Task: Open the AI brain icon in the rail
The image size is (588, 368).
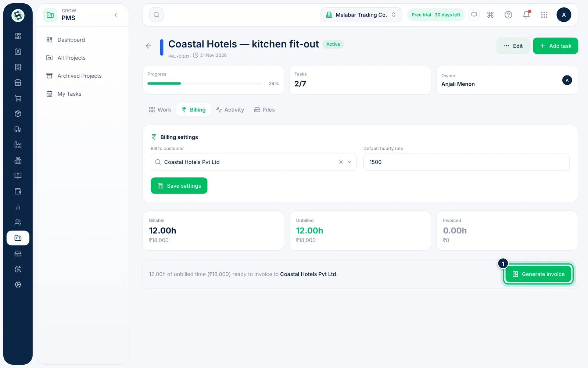Action: 18,269
